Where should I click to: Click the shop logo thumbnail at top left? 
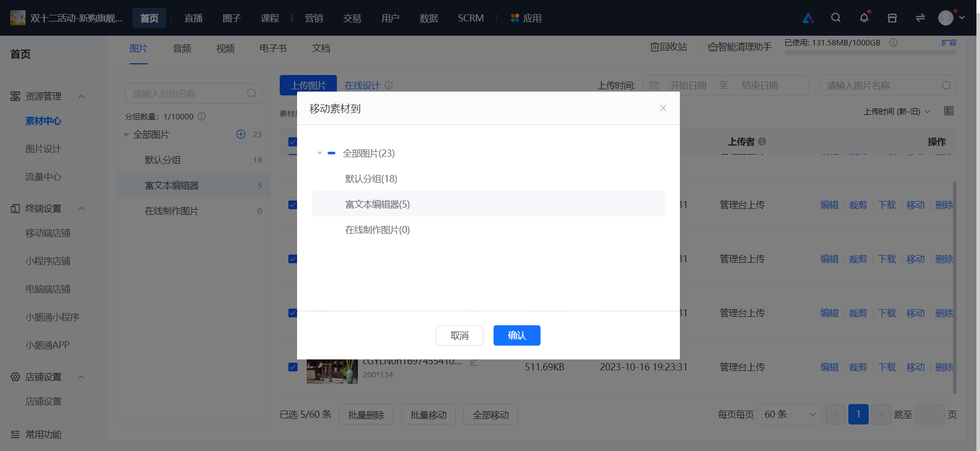(x=18, y=18)
